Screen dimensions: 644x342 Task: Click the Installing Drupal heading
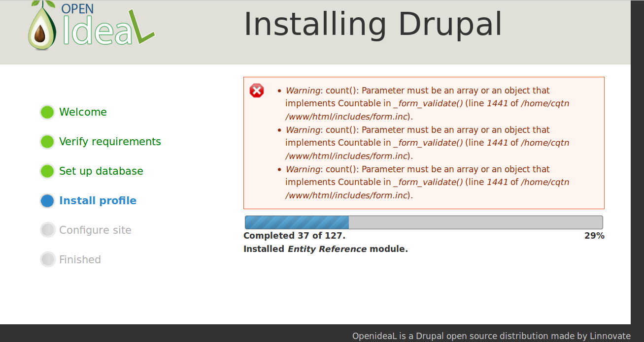coord(373,24)
